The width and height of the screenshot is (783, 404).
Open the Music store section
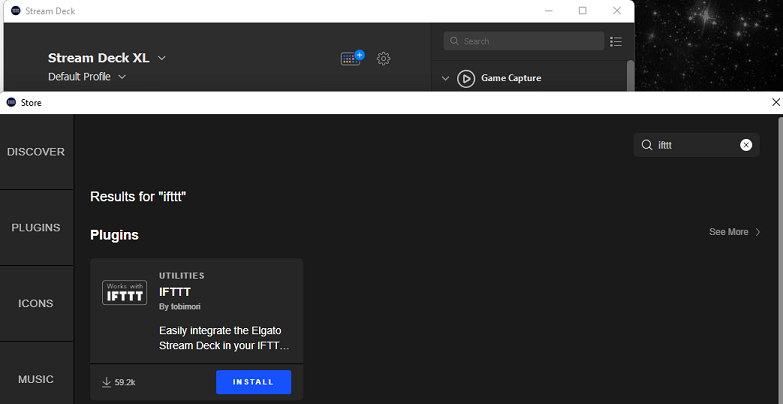coord(36,380)
